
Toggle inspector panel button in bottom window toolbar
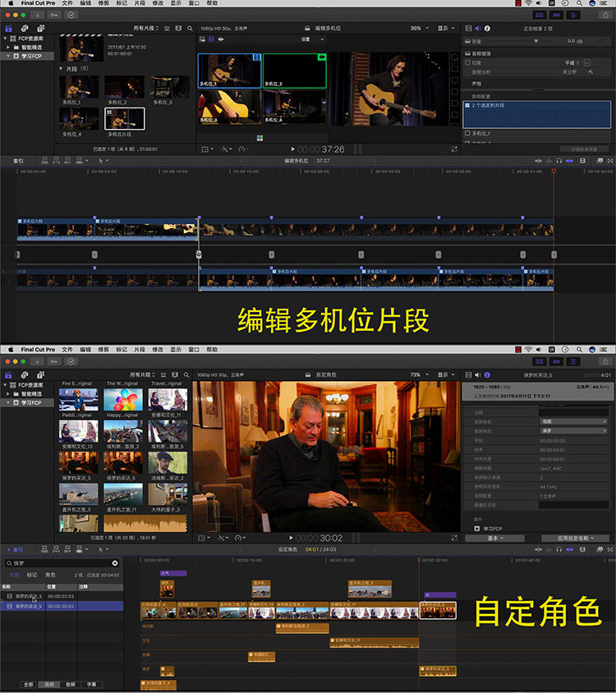pos(573,361)
